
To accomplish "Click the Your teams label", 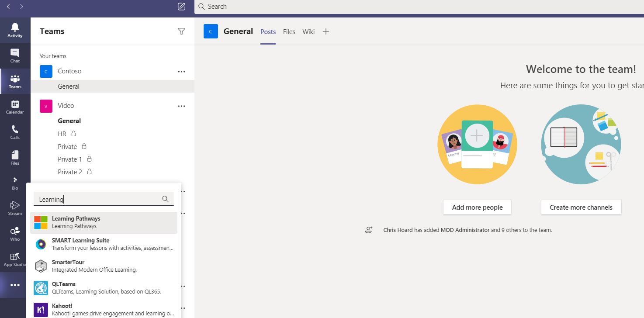I will pos(53,56).
